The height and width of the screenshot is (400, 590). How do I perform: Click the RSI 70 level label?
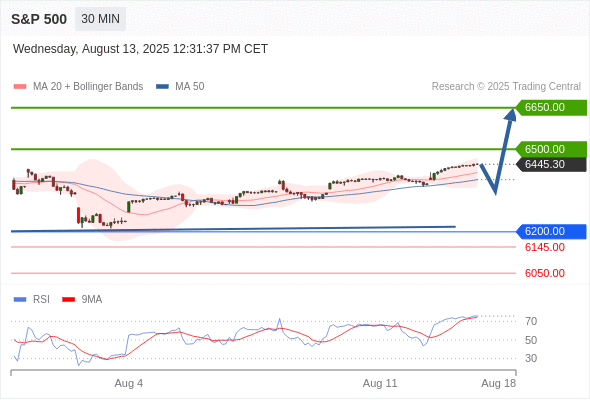531,321
